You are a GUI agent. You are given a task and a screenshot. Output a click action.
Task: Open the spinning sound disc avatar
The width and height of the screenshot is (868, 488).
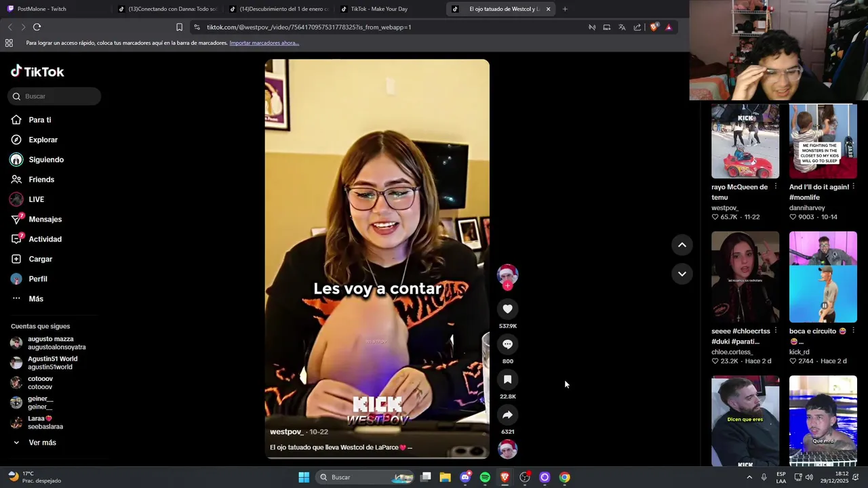(507, 449)
